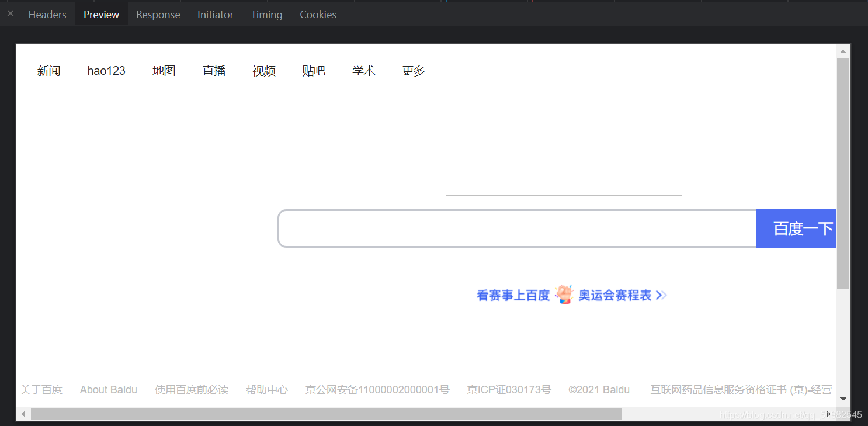Click the vertical scrollbar up arrow
868x426 pixels.
(x=843, y=51)
